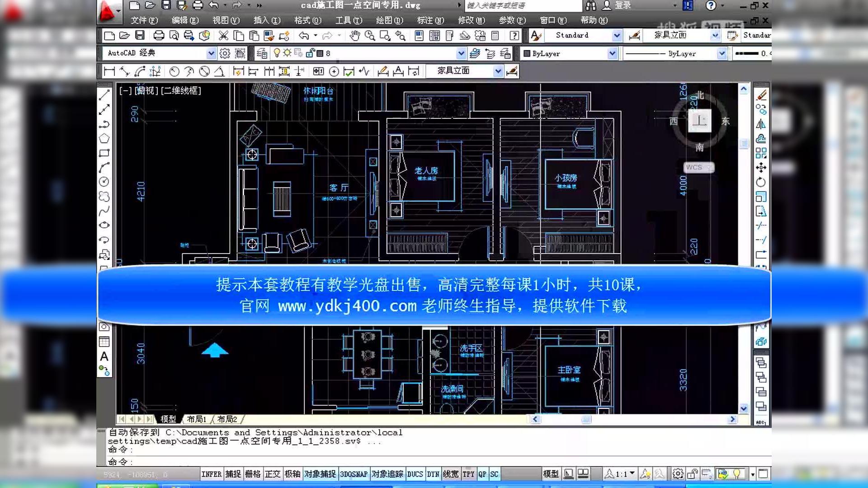Click the ByLayer color swatch
This screenshot has width=868, height=488.
click(x=528, y=53)
